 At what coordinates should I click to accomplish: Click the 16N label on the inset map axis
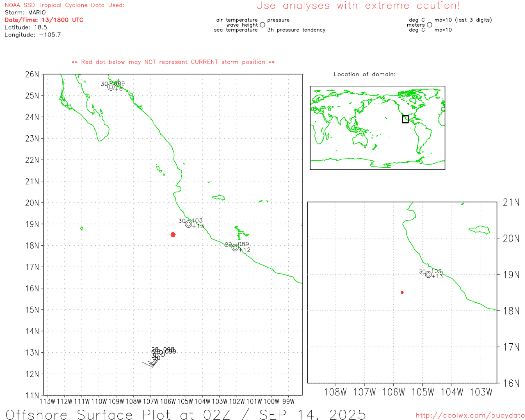511,383
